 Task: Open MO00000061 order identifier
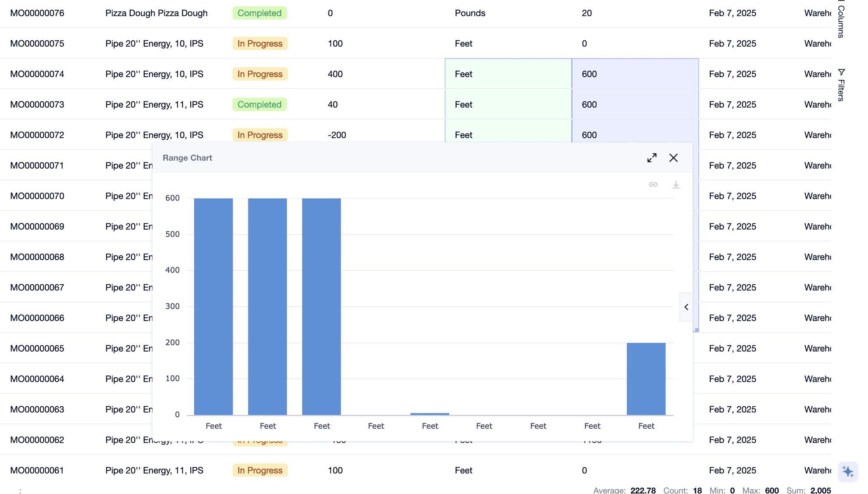[37, 470]
